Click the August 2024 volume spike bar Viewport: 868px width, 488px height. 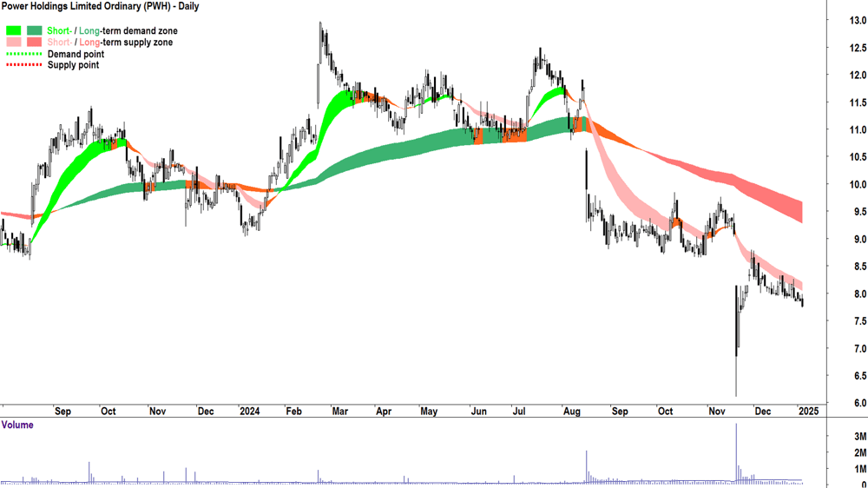pyautogui.click(x=586, y=467)
